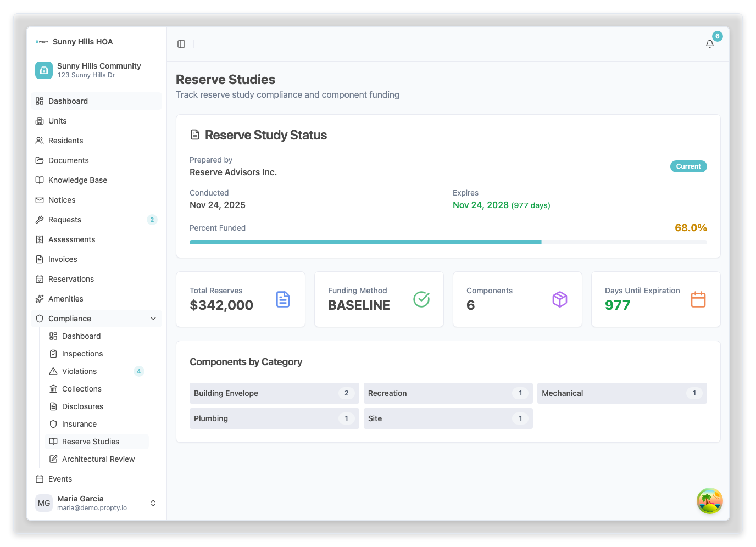Select the Mechanical category
The image size is (756, 547).
621,393
